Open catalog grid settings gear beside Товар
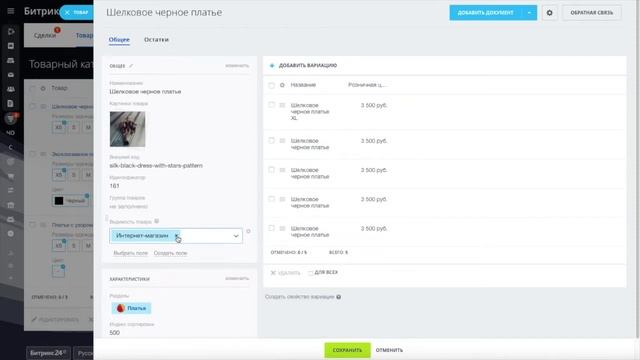This screenshot has height=360, width=640. (43, 88)
